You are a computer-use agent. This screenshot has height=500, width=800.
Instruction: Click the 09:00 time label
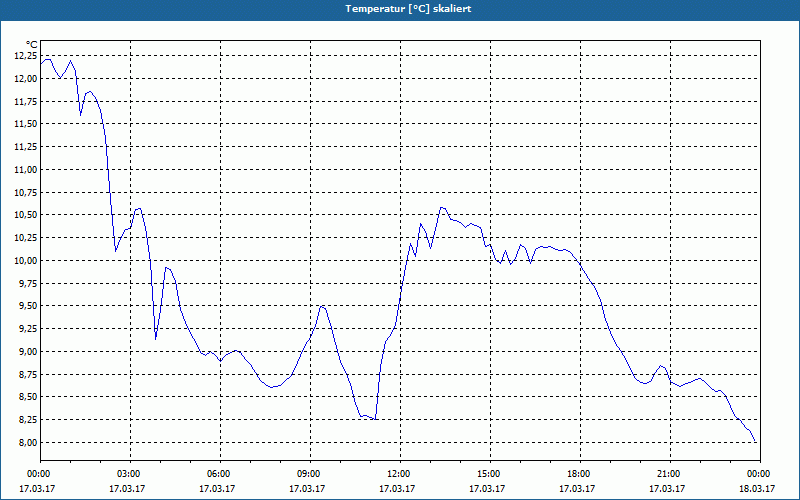[310, 474]
